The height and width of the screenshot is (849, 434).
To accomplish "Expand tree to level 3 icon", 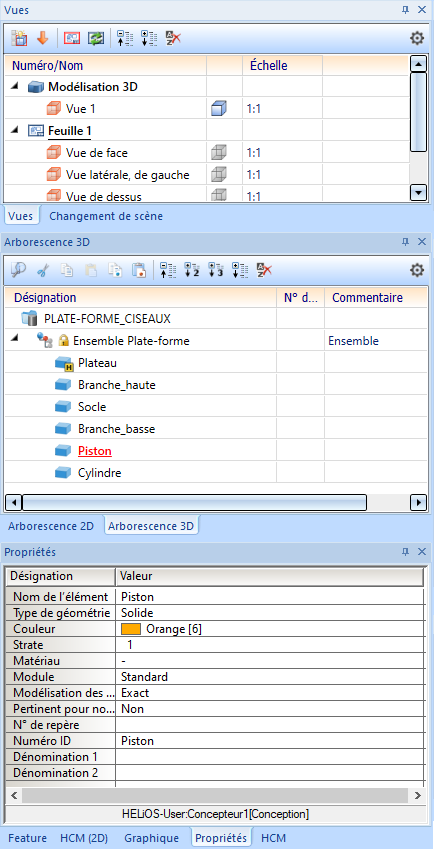I will pos(215,270).
